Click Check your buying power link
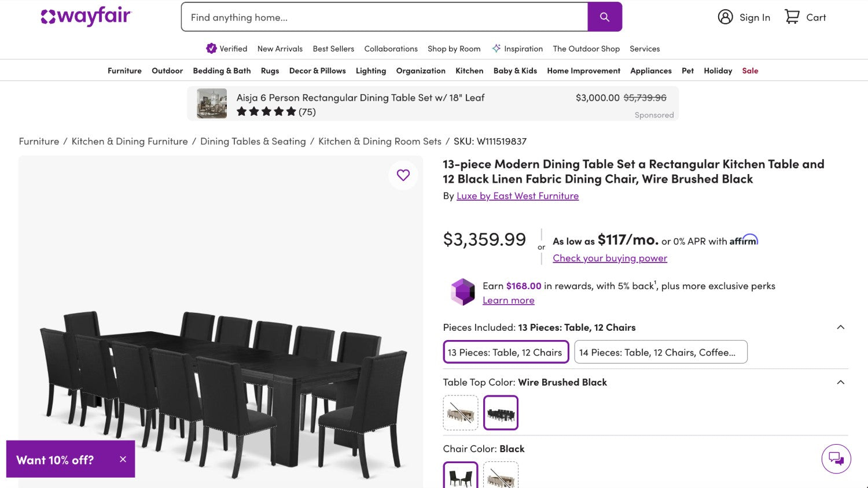The width and height of the screenshot is (868, 488). point(610,258)
